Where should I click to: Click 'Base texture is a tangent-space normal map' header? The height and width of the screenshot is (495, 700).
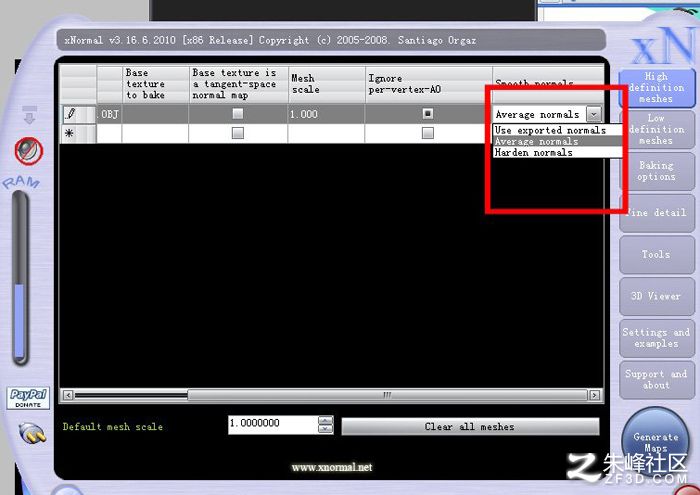pyautogui.click(x=238, y=84)
